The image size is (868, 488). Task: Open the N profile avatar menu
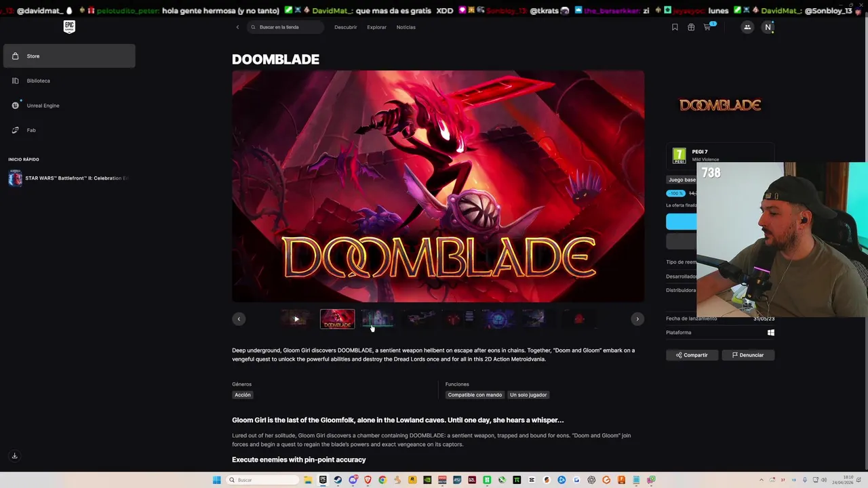click(768, 27)
